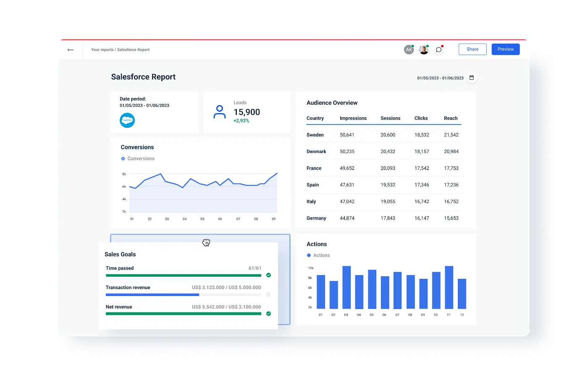Click the Conversions chart title
588x381 pixels.
[x=137, y=147]
